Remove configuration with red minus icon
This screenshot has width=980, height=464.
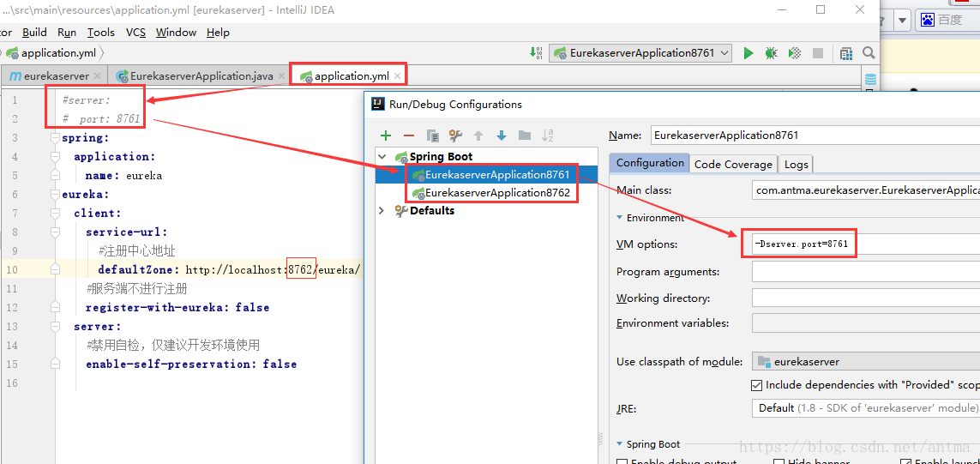pos(409,136)
